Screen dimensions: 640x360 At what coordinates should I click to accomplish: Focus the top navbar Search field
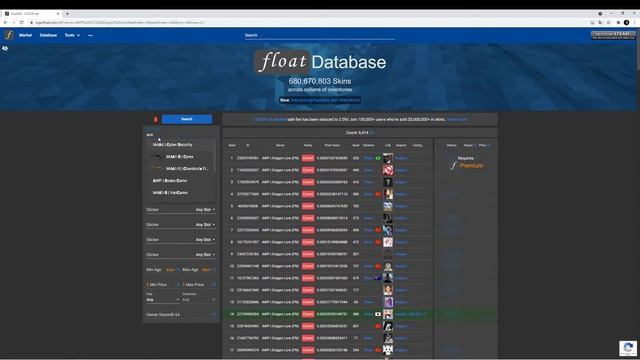(x=320, y=36)
